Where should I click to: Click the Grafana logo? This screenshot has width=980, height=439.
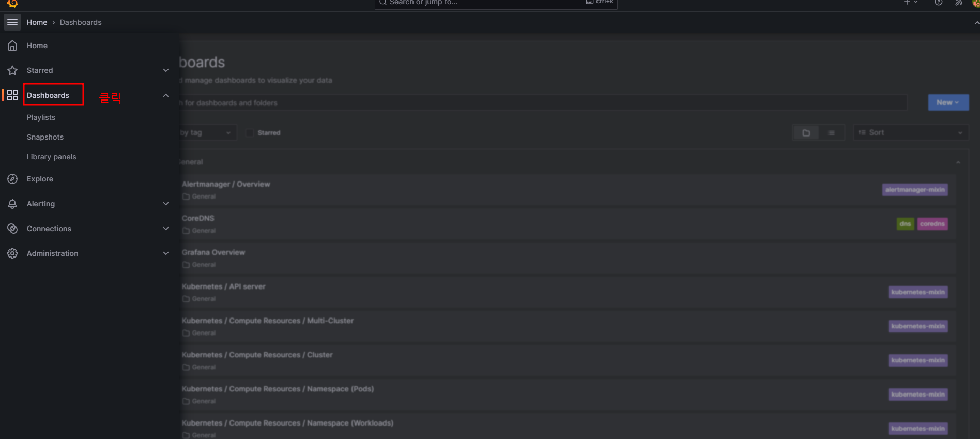(x=12, y=3)
